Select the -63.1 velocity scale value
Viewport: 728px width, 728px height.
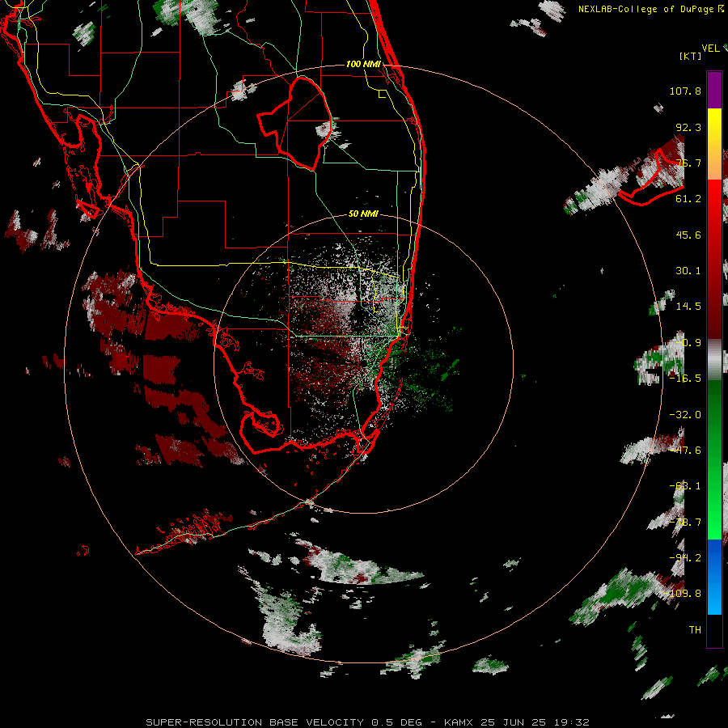(x=685, y=486)
